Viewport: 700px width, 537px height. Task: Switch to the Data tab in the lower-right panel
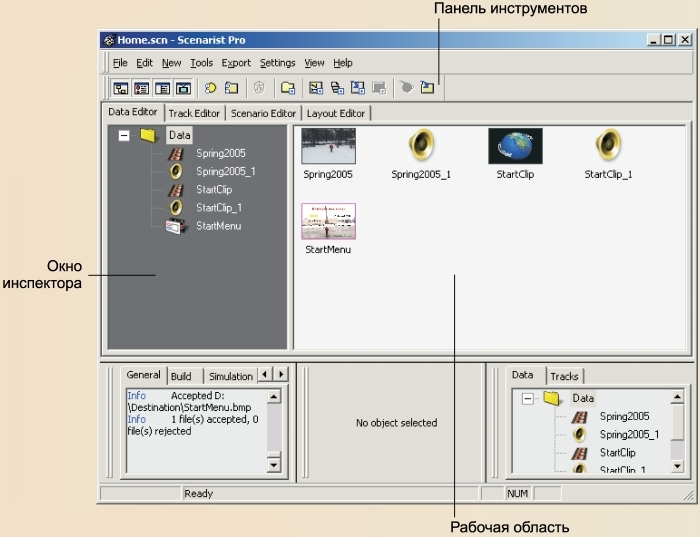click(522, 375)
